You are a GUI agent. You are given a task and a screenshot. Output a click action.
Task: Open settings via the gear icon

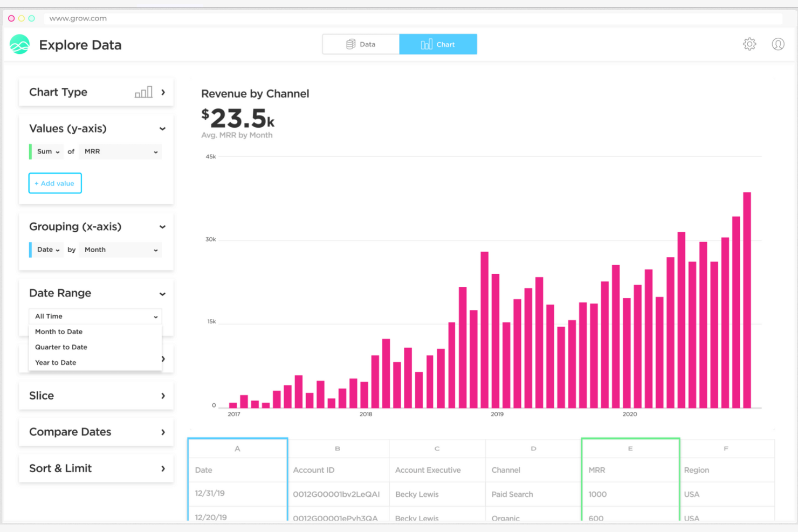point(749,44)
